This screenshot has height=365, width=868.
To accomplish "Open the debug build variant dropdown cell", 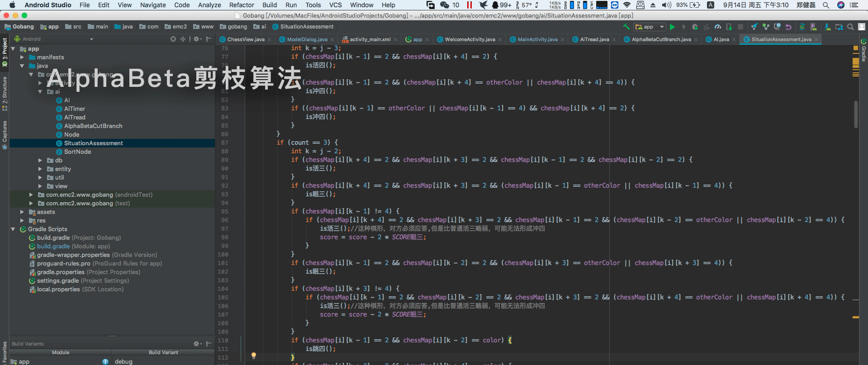I will pyautogui.click(x=163, y=361).
